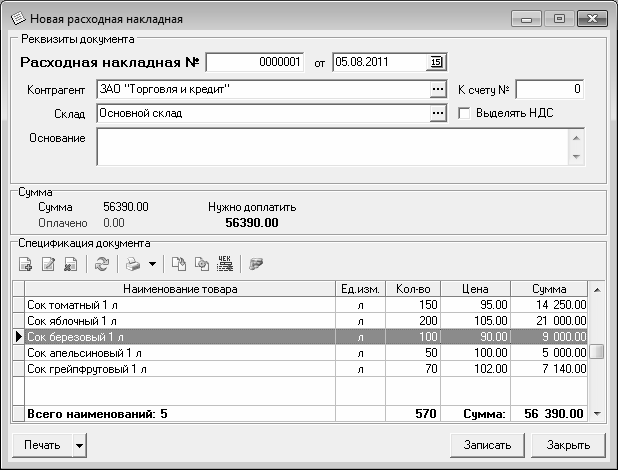Enable the 'Выделять НДС' checkbox

tap(464, 113)
